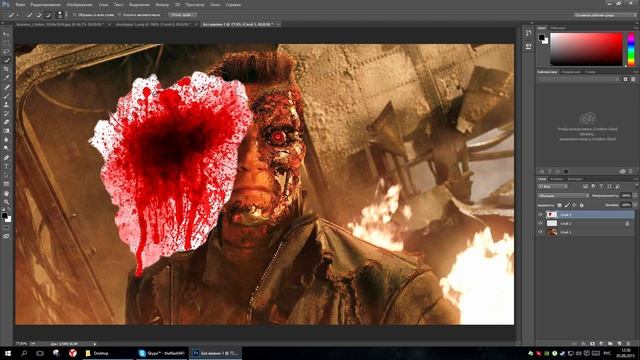Delete the selected layer with trash icon
The width and height of the screenshot is (640, 360).
pos(628,344)
